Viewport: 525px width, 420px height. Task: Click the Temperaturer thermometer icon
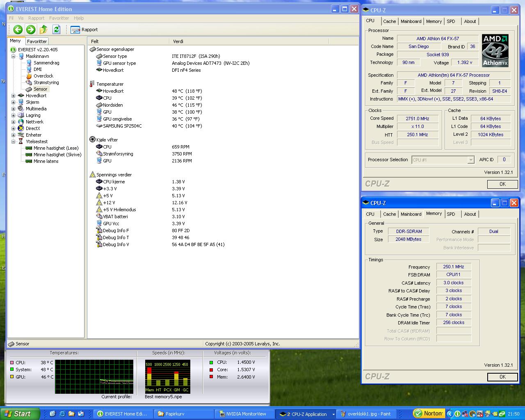(92, 84)
